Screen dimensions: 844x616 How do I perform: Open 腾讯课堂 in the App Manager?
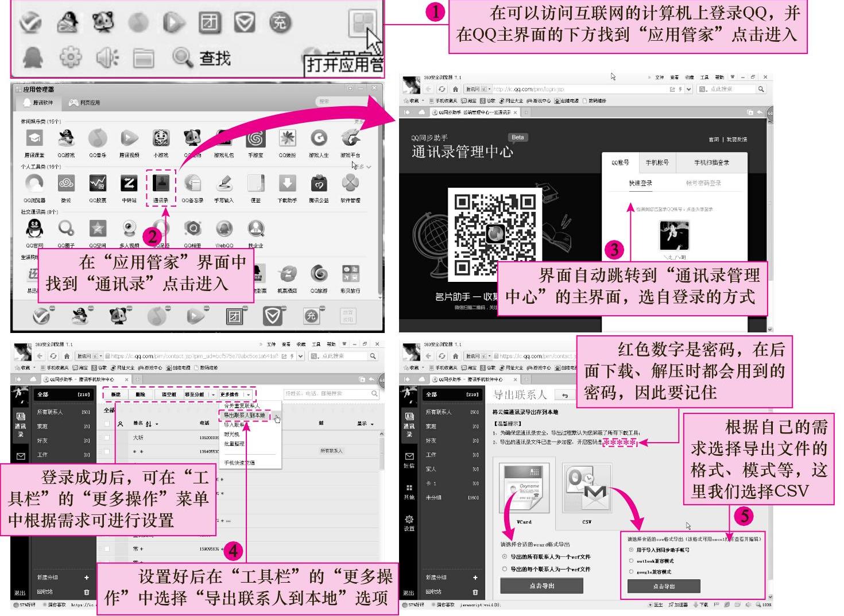point(34,138)
